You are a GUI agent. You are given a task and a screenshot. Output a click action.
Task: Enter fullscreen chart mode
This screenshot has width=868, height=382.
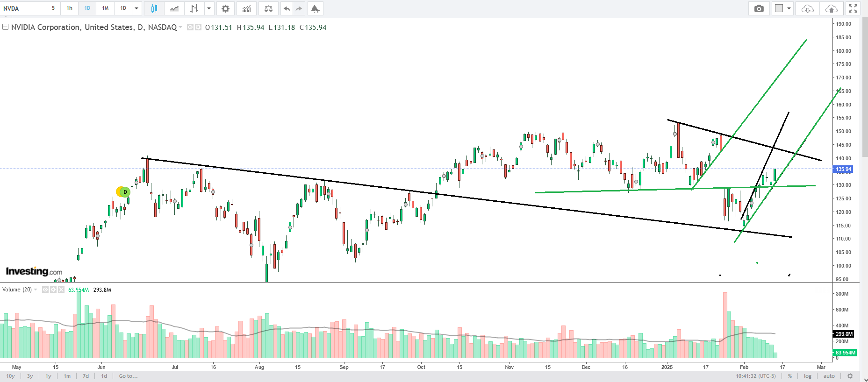(x=853, y=8)
